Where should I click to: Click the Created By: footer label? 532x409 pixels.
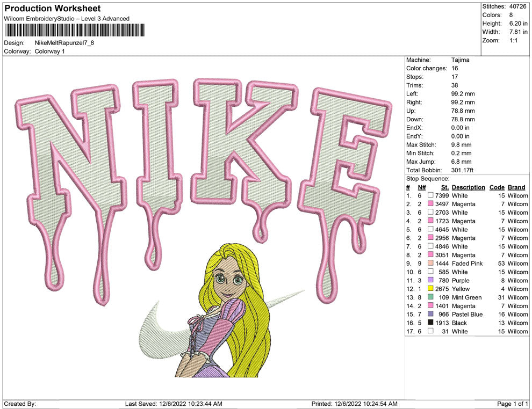click(20, 404)
